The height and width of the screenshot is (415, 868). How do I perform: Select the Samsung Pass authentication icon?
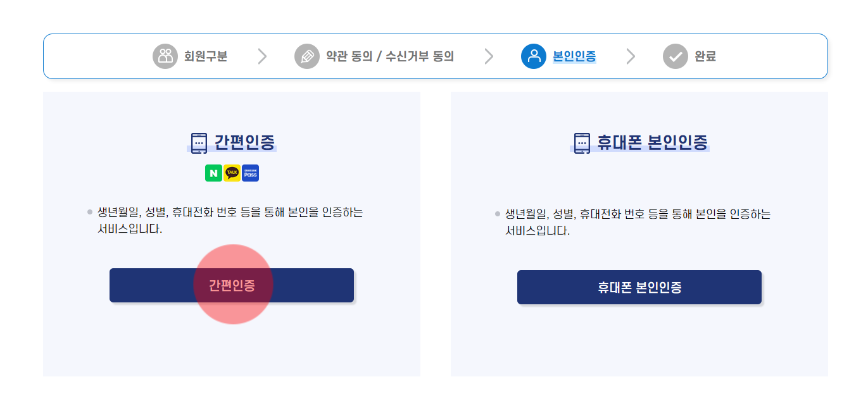249,172
